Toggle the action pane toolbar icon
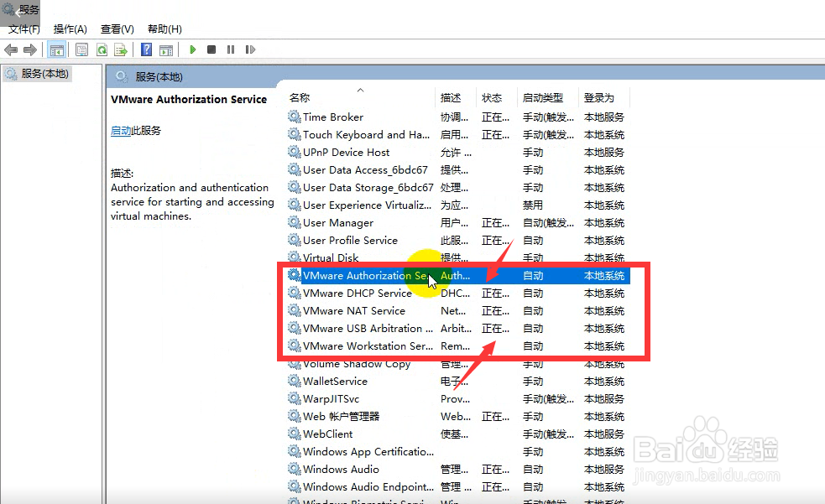Screen dimensions: 825x504 [x=166, y=50]
